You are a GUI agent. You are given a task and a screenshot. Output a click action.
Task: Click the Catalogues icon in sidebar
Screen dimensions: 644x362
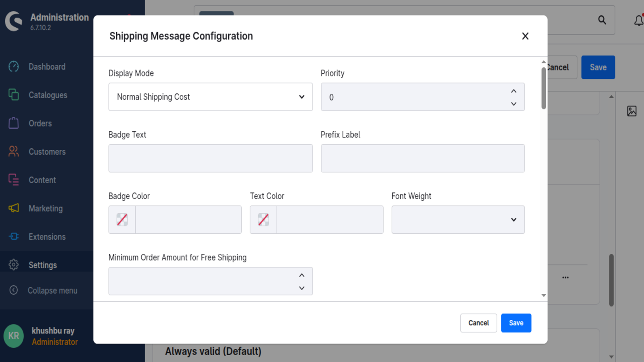(x=13, y=95)
